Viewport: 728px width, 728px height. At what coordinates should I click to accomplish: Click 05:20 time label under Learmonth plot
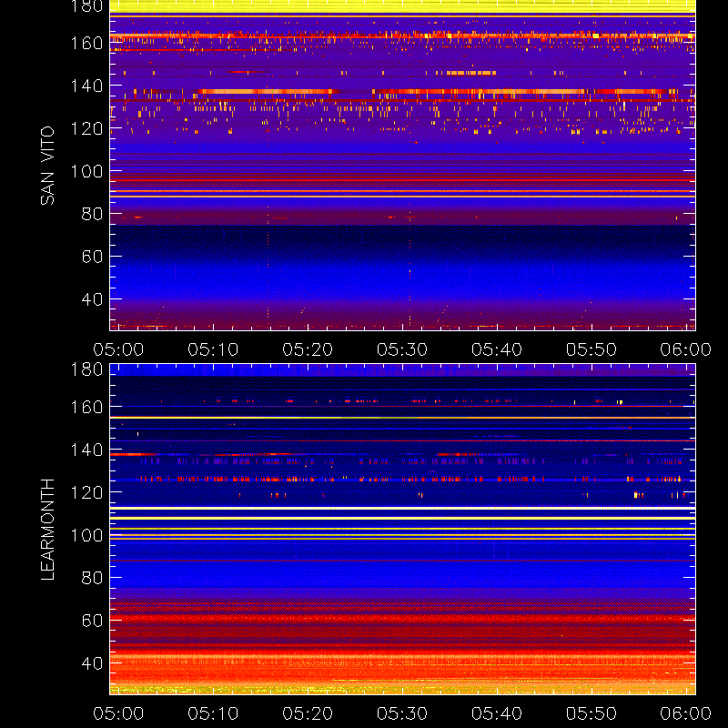308,713
